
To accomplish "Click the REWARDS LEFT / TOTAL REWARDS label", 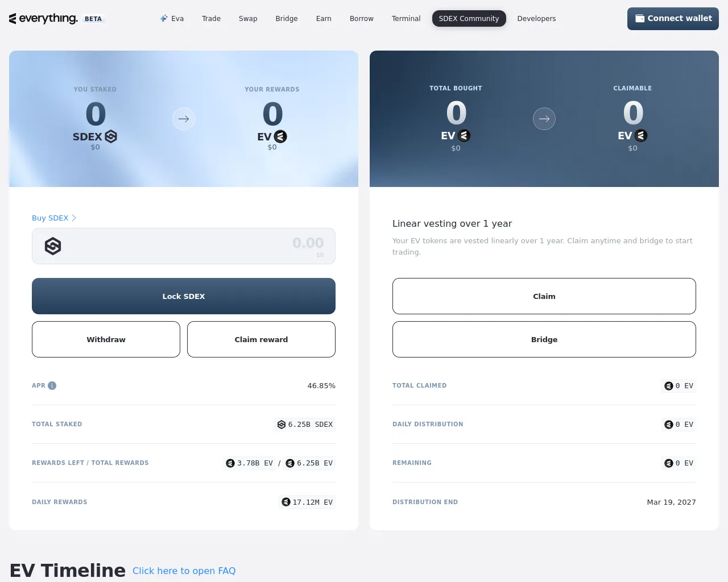I will tap(90, 463).
